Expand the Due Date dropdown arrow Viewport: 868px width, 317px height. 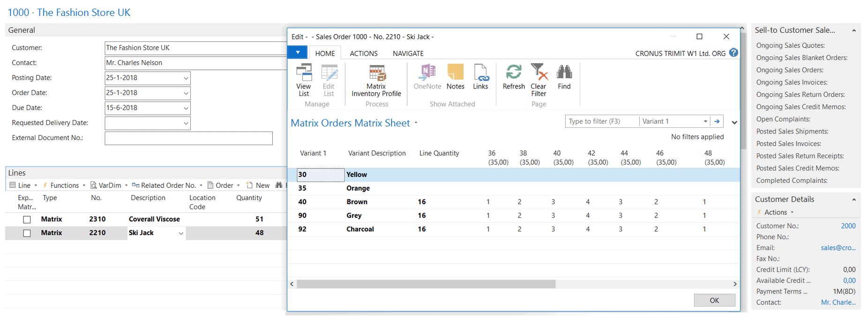pyautogui.click(x=186, y=108)
